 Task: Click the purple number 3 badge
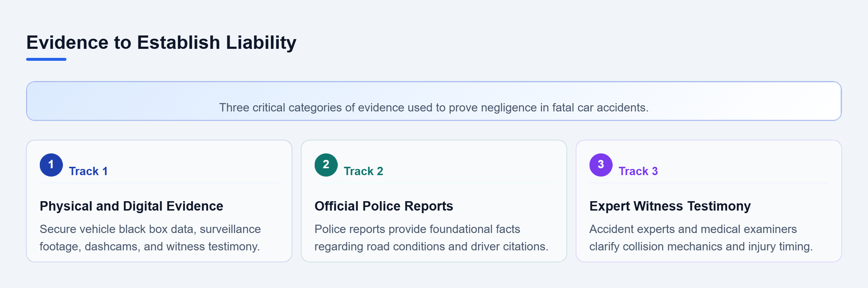pyautogui.click(x=601, y=165)
